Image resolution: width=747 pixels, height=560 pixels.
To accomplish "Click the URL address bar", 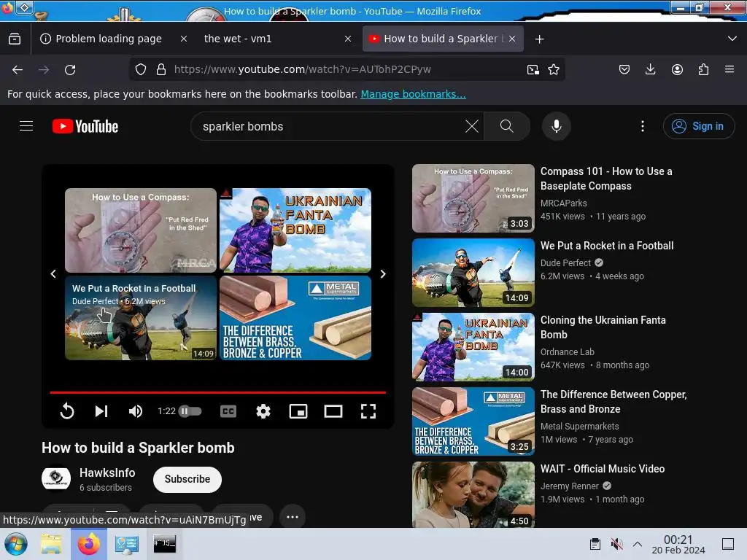I will [x=347, y=69].
